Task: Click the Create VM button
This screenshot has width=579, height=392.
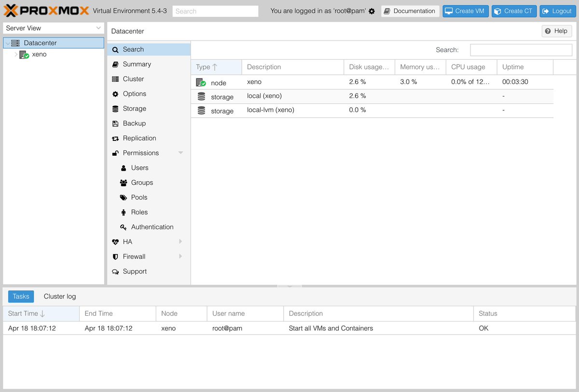Action: 465,11
